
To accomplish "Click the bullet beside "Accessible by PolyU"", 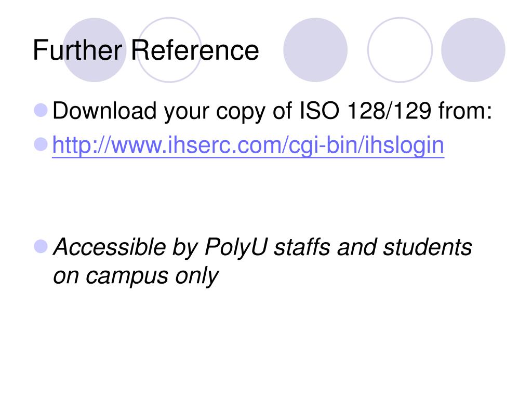I will [x=41, y=247].
